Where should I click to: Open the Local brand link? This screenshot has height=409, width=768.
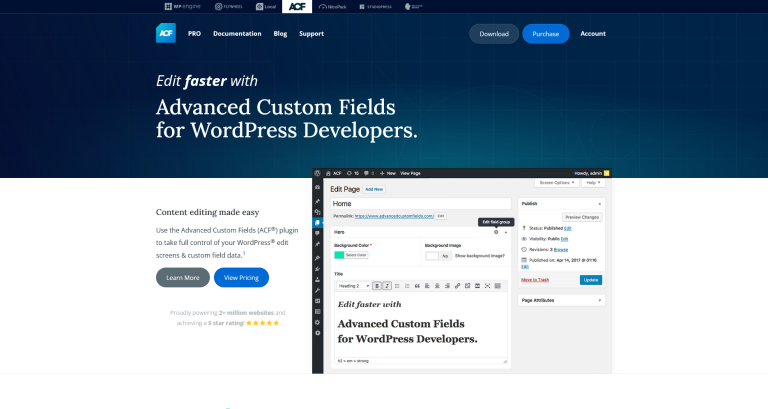(x=266, y=6)
